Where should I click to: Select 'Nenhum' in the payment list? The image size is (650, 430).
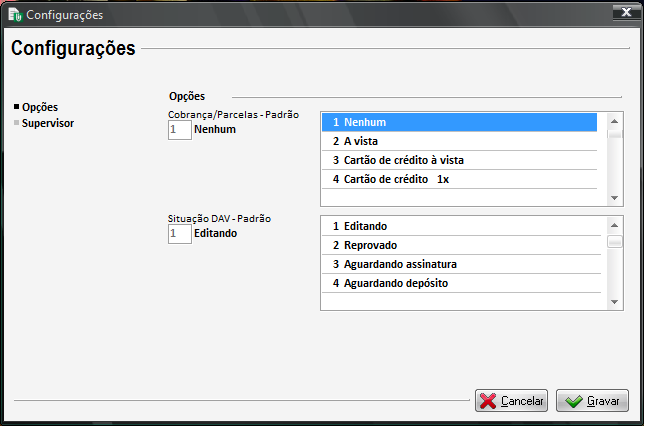pyautogui.click(x=460, y=122)
